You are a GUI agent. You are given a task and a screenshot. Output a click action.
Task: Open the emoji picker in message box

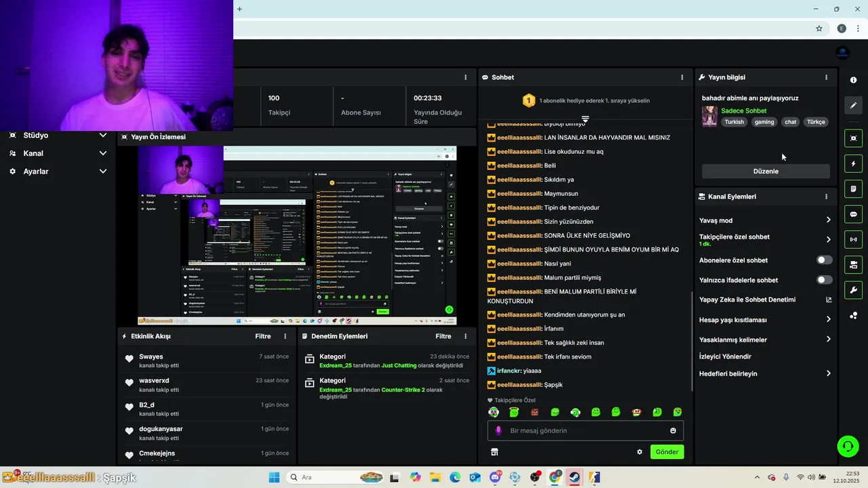tap(673, 430)
